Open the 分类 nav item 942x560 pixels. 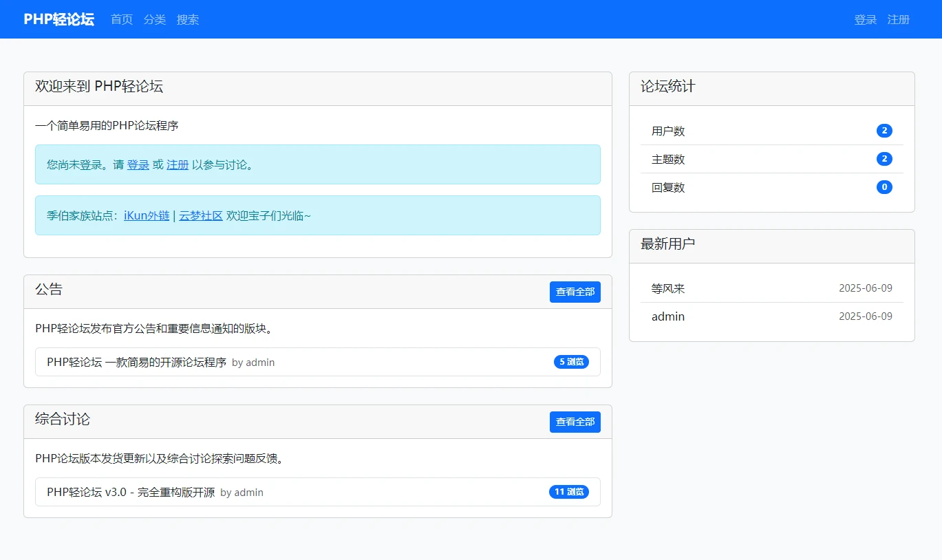[x=155, y=19]
